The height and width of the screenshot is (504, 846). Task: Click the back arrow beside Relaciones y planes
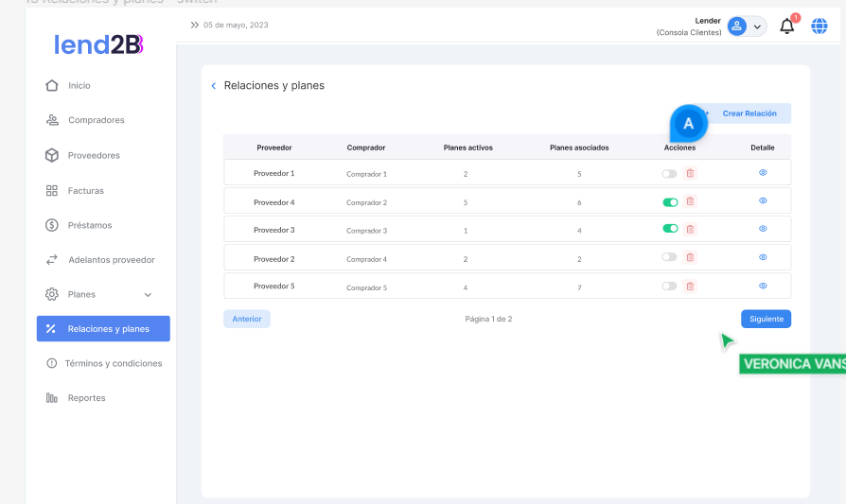click(214, 86)
